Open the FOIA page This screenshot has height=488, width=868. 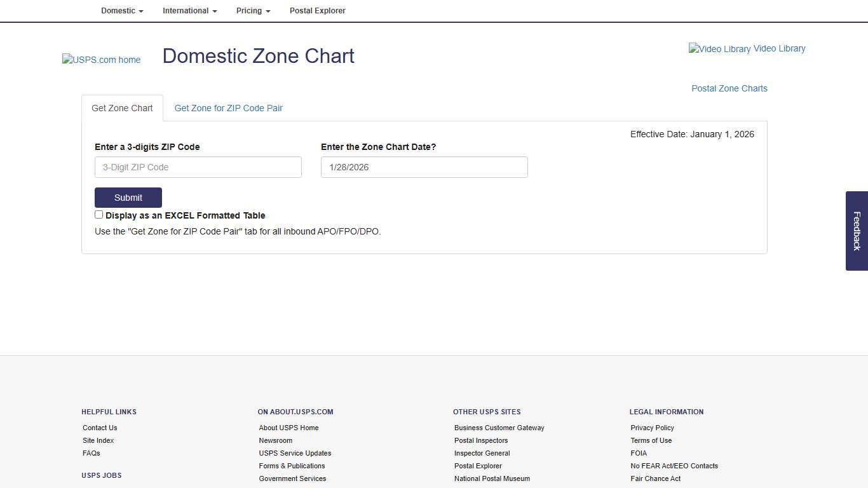(x=638, y=453)
